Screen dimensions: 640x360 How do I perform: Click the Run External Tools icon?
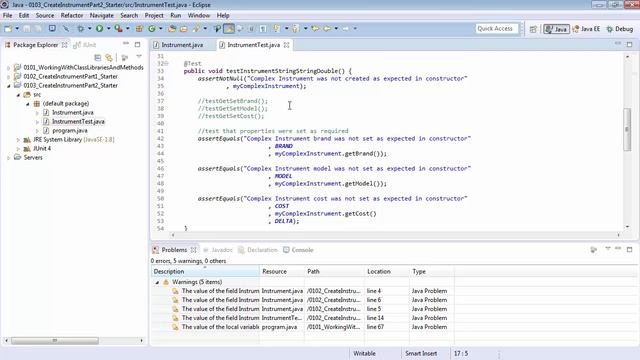118,29
